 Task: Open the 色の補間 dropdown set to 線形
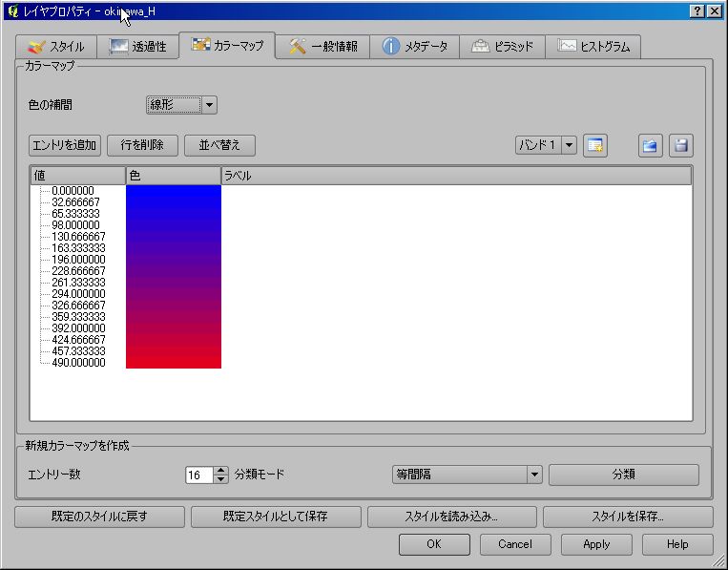coord(181,105)
